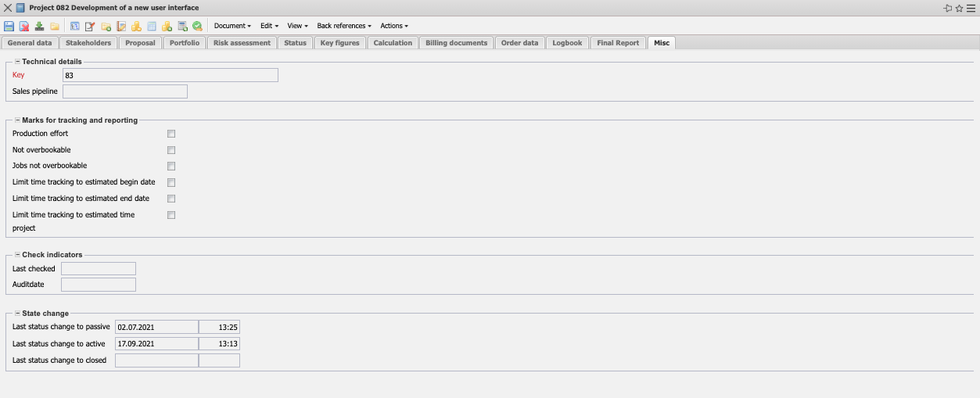Collapse the Technical details section
Viewport: 980px width, 398px height.
click(x=17, y=61)
